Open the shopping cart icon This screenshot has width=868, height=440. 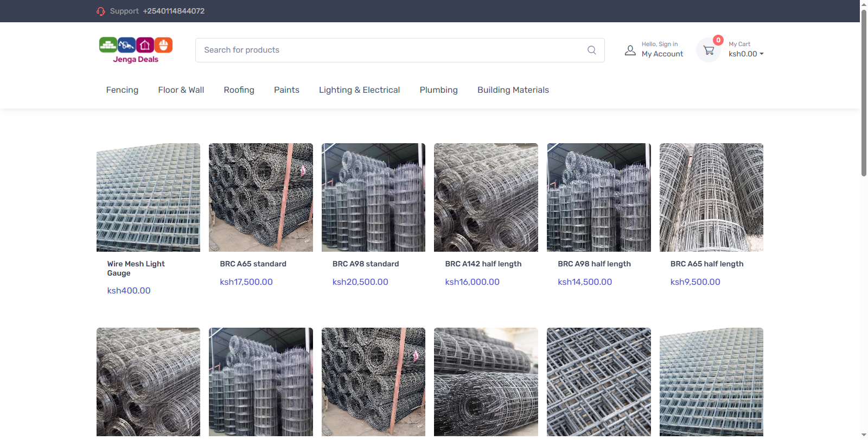[x=708, y=50]
